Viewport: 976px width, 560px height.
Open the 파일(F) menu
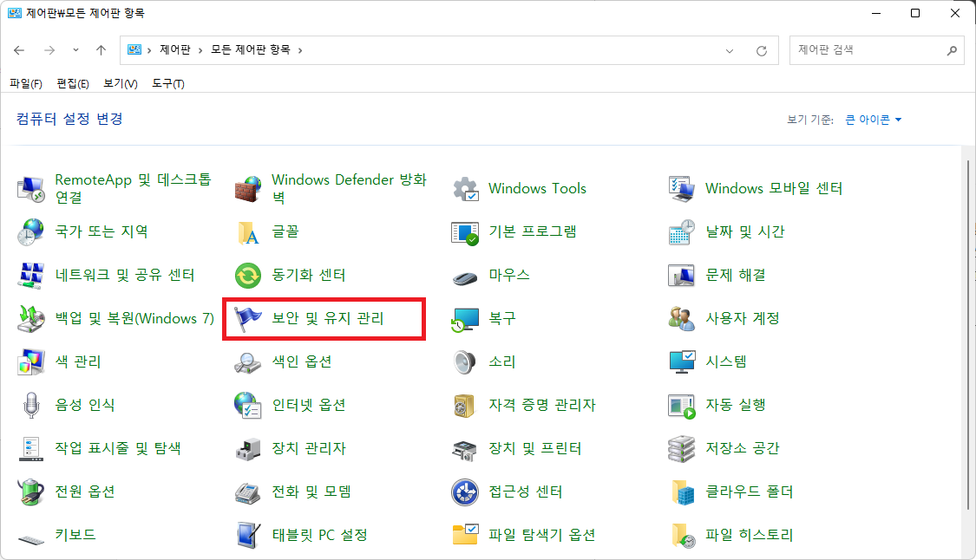click(26, 83)
